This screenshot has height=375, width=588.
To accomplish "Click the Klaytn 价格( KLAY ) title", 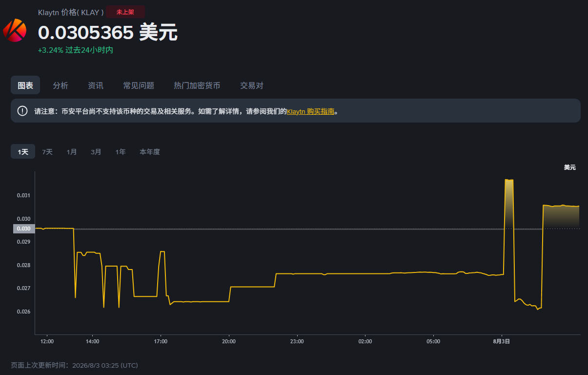I will click(71, 12).
